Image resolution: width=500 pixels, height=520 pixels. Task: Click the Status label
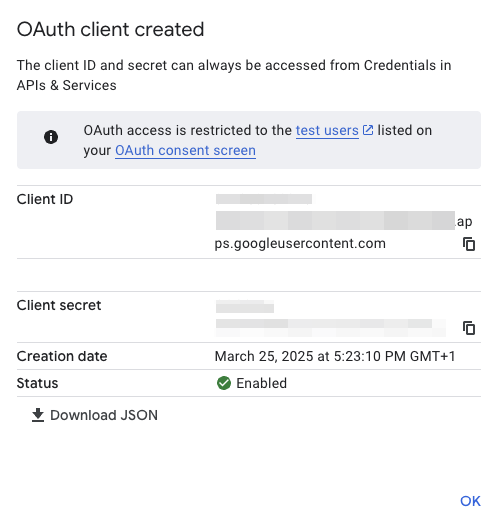pyautogui.click(x=37, y=383)
